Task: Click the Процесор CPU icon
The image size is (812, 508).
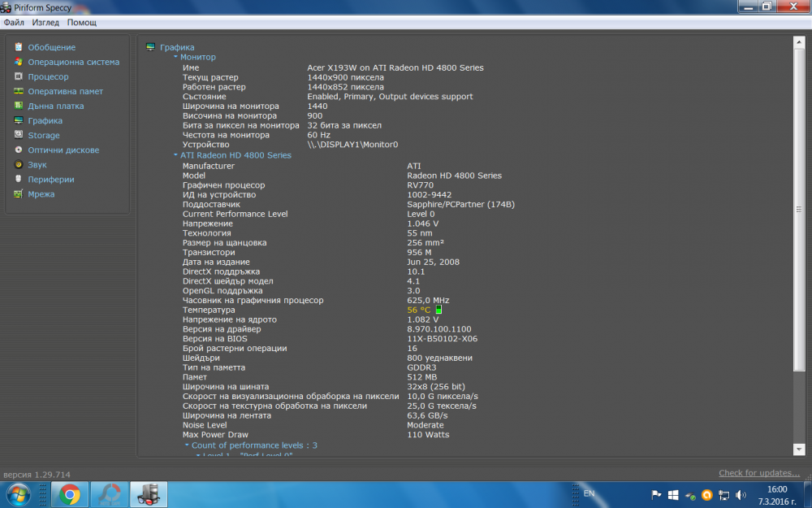Action: pos(19,76)
